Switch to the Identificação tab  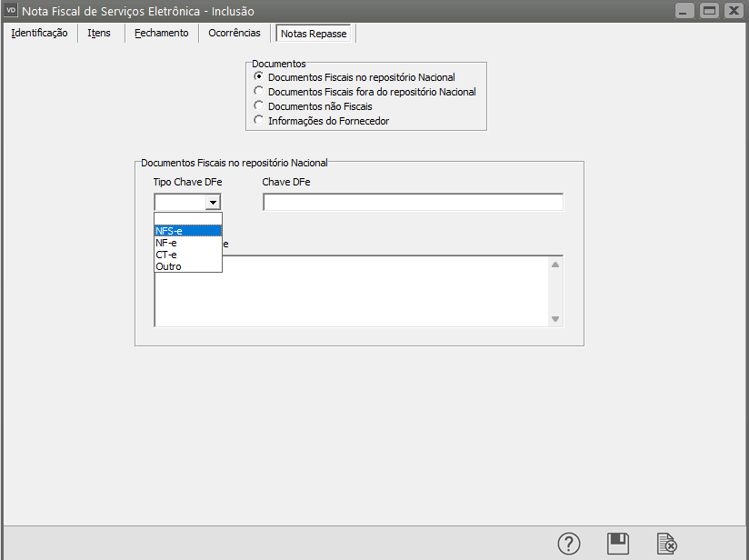[39, 33]
